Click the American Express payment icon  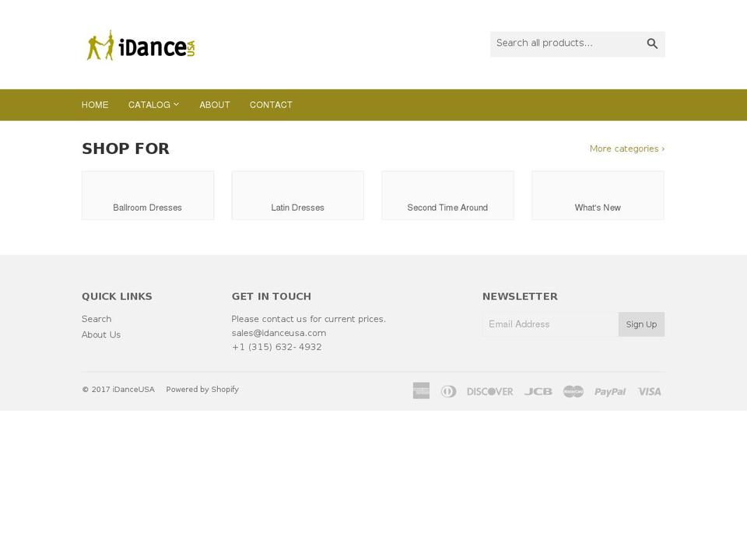(x=421, y=391)
